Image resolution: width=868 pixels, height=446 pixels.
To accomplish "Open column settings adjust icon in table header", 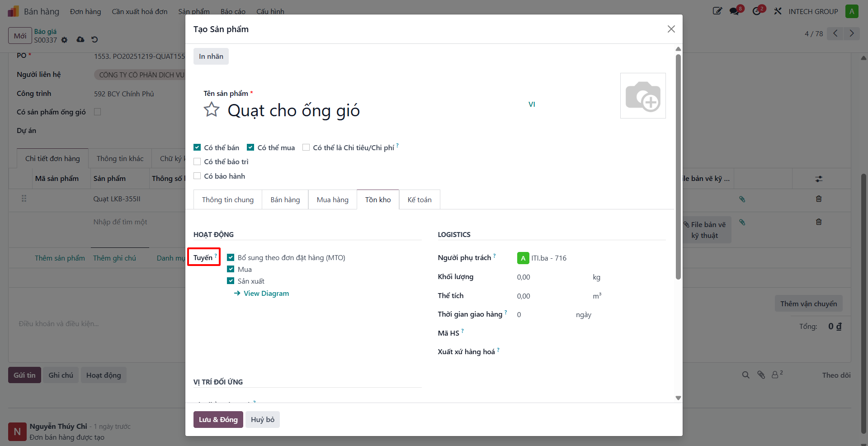I will pyautogui.click(x=819, y=179).
